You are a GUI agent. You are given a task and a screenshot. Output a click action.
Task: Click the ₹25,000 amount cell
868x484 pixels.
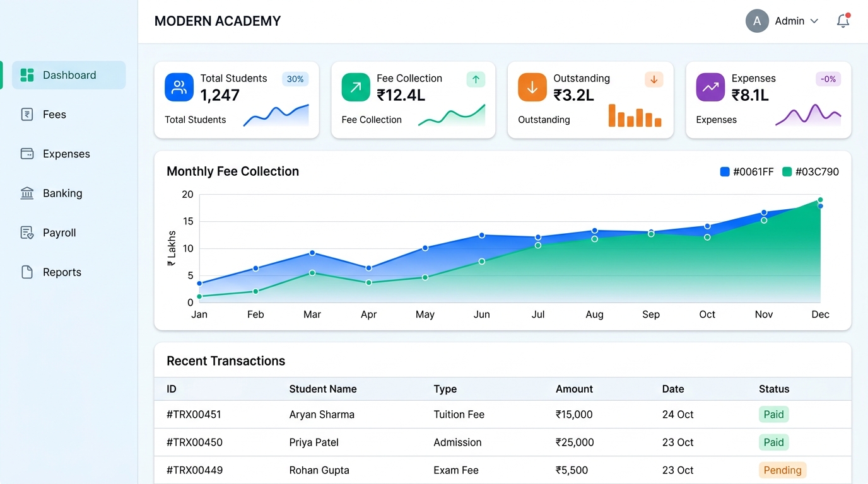pos(575,442)
